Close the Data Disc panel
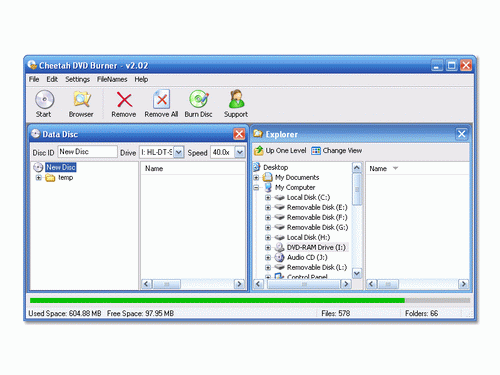The width and height of the screenshot is (500, 375). point(239,134)
